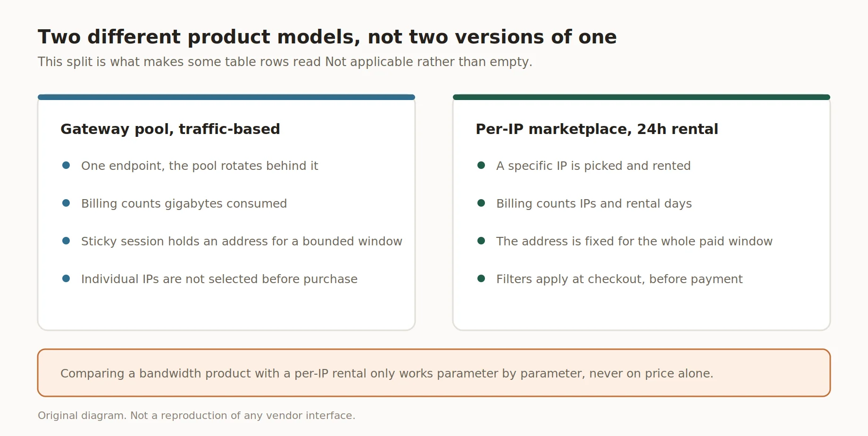This screenshot has width=868, height=436.
Task: Click the text 'One endpoint, the pool rotates behind it'
Action: (x=200, y=166)
